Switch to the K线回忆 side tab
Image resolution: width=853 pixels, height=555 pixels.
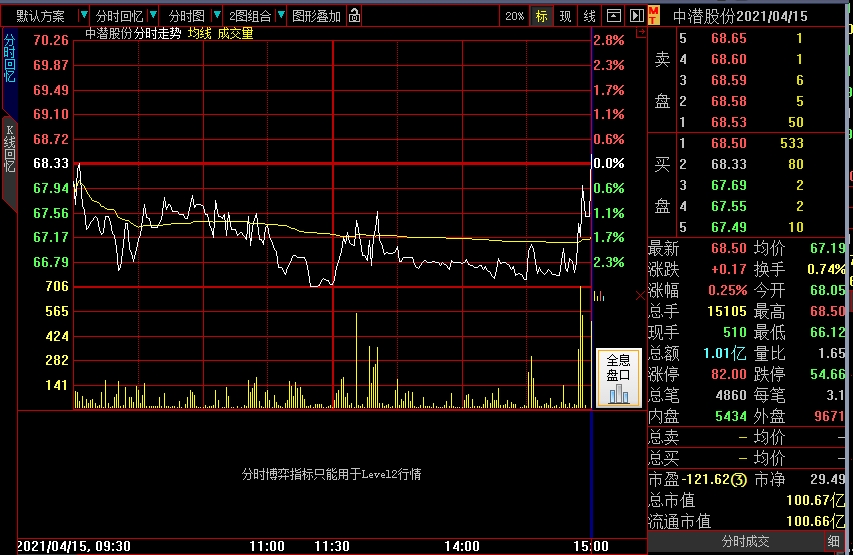pyautogui.click(x=9, y=147)
